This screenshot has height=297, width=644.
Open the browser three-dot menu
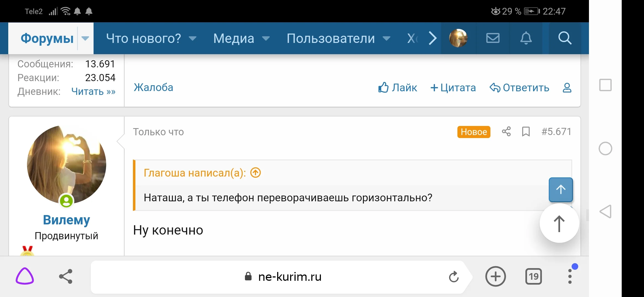coord(570,276)
